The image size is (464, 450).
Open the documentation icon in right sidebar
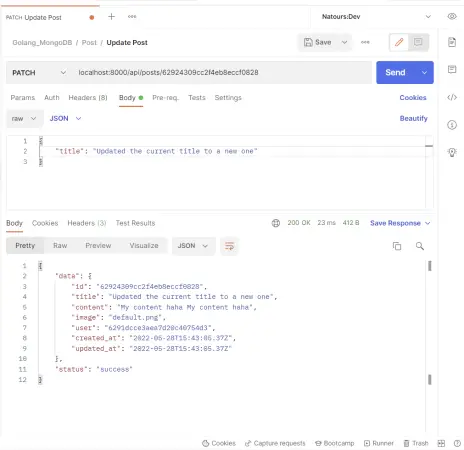[452, 42]
